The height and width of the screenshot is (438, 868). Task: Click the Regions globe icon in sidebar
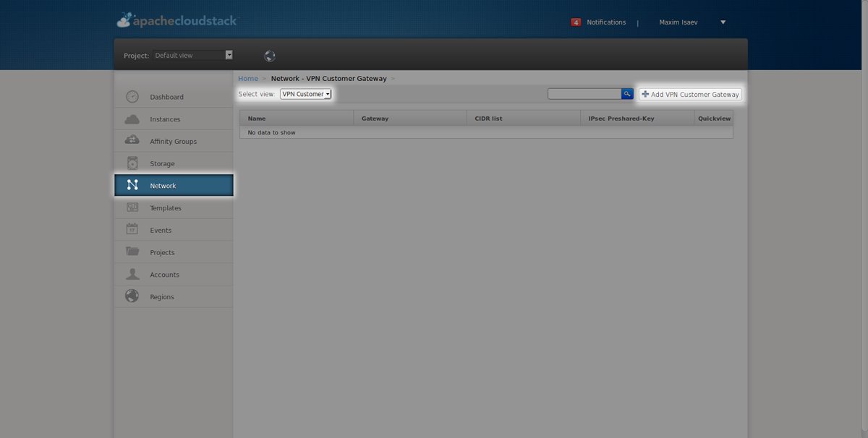pos(132,296)
